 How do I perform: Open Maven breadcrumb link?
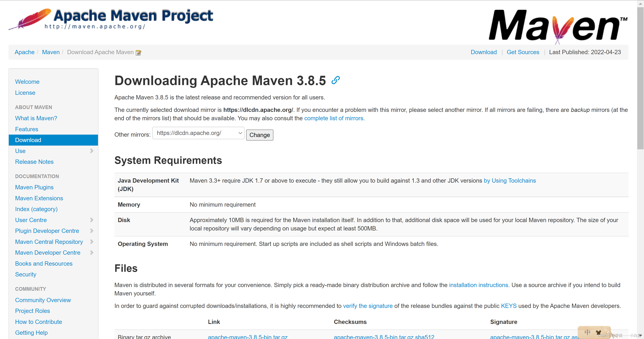pos(51,52)
